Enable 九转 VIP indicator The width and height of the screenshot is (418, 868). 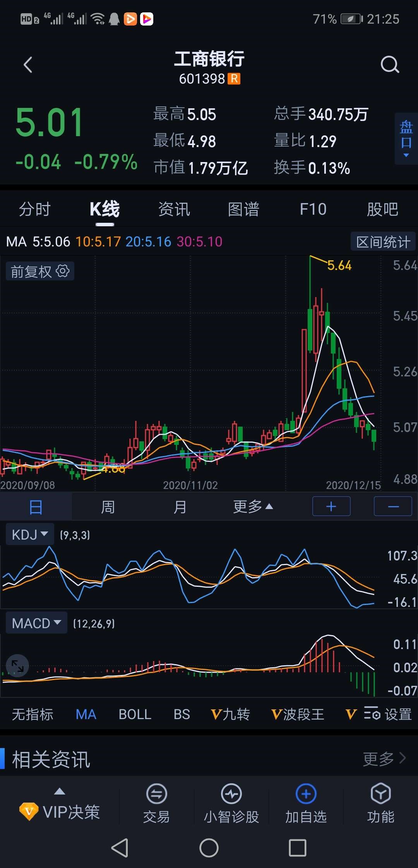pos(230,714)
